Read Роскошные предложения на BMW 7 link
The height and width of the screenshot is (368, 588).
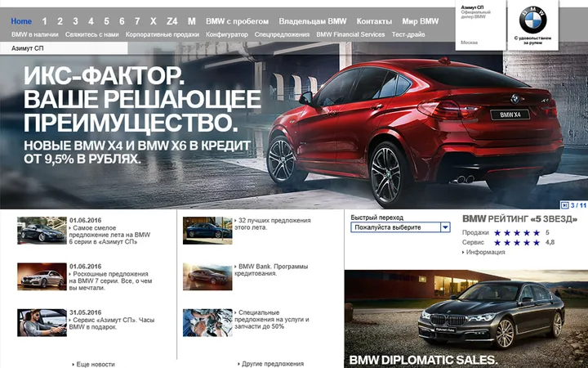click(x=110, y=281)
